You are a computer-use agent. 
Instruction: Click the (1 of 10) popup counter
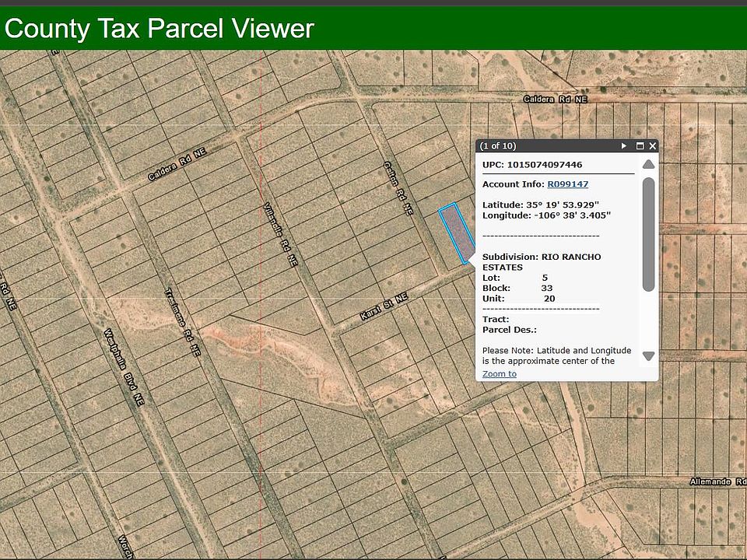coord(498,145)
